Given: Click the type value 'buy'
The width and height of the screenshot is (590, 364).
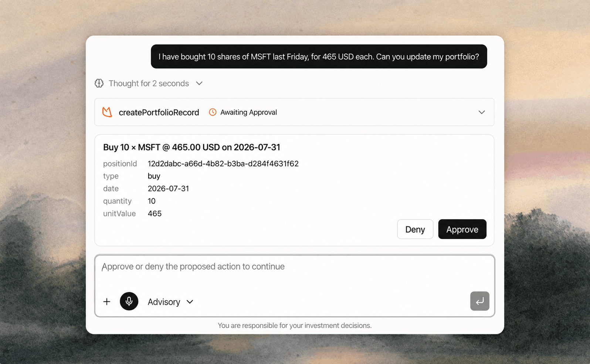Looking at the screenshot, I should coord(154,176).
